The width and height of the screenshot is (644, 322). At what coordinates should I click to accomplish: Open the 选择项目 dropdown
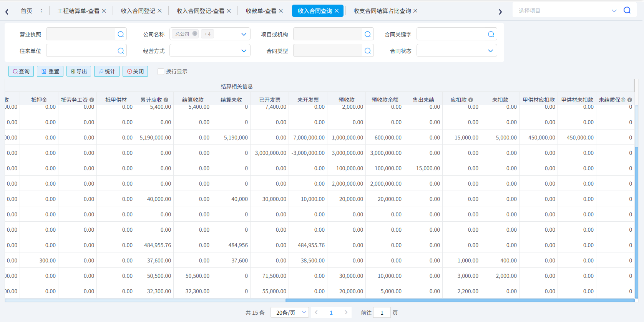click(614, 11)
